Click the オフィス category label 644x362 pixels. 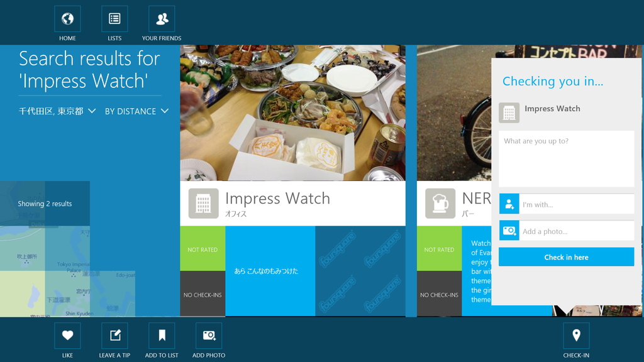tap(236, 214)
